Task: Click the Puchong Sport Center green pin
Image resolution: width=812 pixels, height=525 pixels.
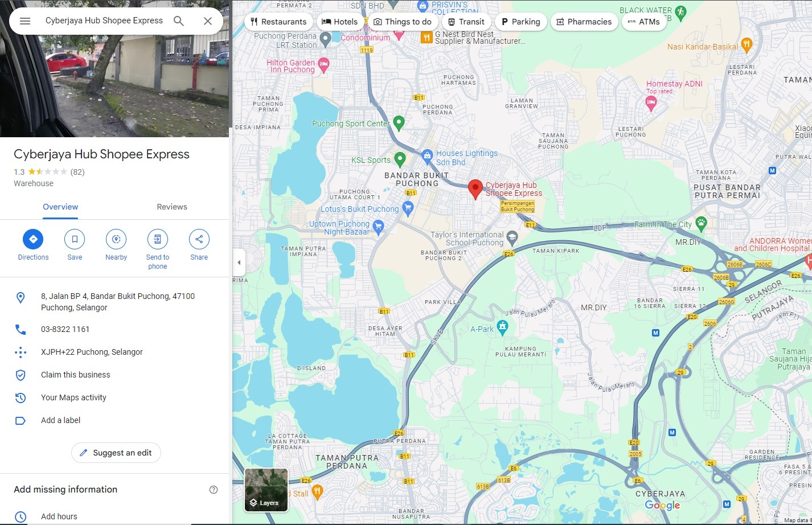Action: 399,122
